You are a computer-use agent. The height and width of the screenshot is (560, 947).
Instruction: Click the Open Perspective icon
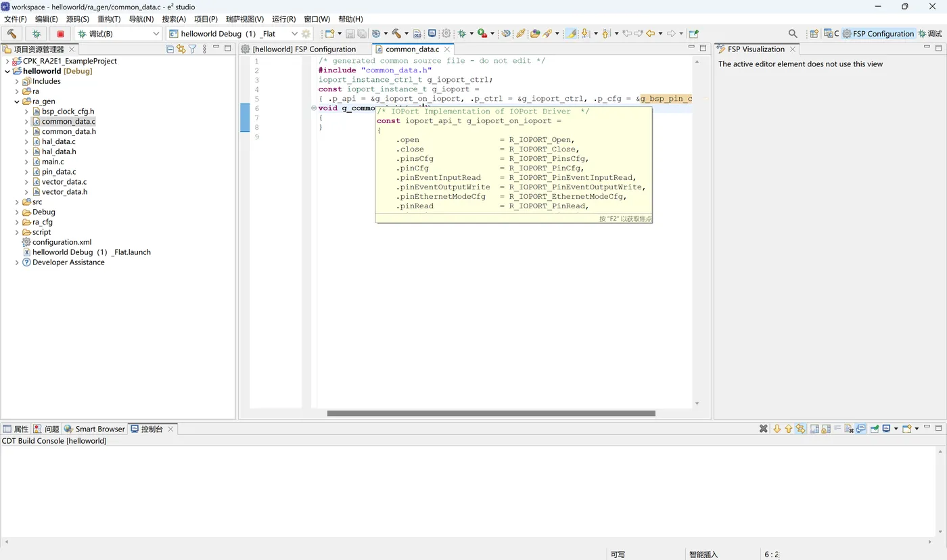coord(814,33)
